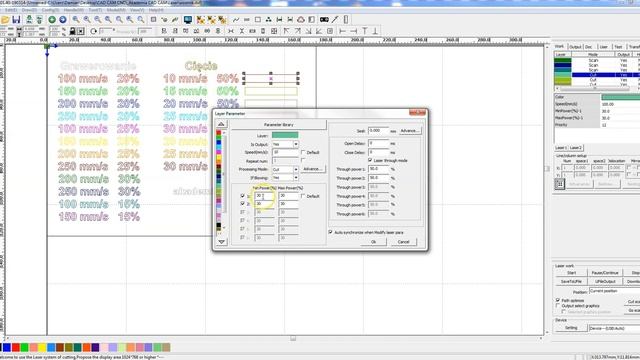
Task: Click the Start button in Laser work
Action: 571,273
